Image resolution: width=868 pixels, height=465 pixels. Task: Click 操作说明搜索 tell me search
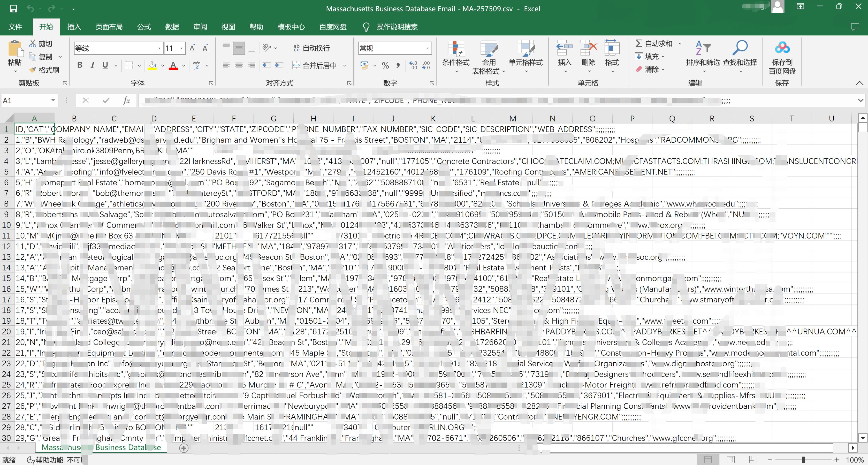pyautogui.click(x=397, y=27)
